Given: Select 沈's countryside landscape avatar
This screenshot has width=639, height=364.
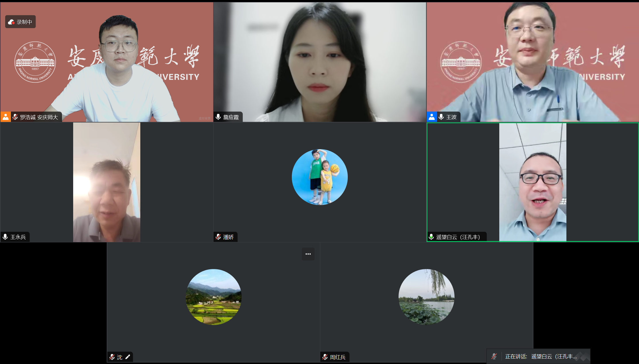Looking at the screenshot, I should pyautogui.click(x=213, y=297).
